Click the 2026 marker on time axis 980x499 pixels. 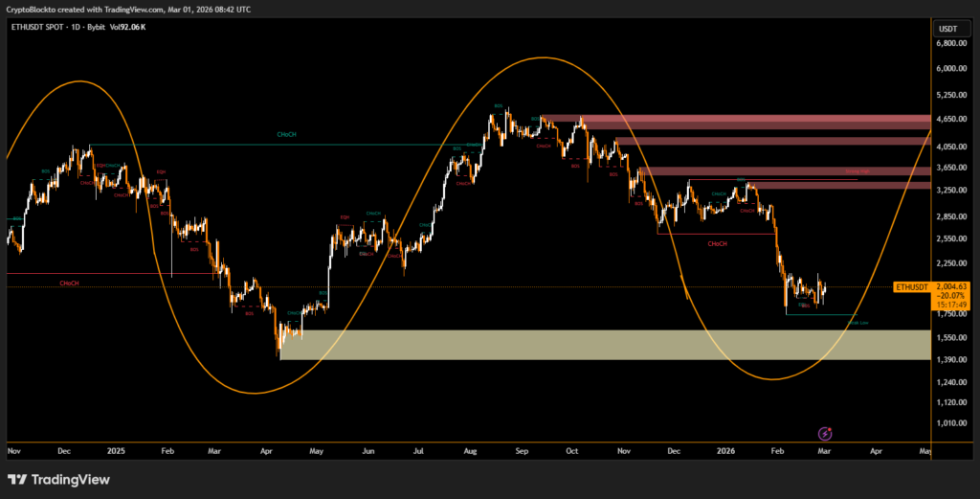point(725,448)
